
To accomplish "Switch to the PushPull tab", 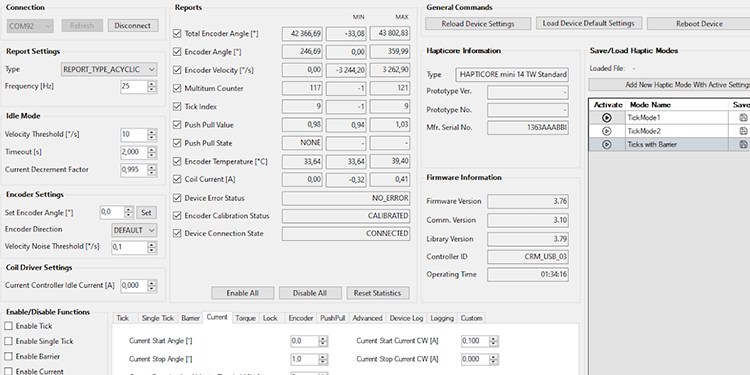I will tap(333, 318).
